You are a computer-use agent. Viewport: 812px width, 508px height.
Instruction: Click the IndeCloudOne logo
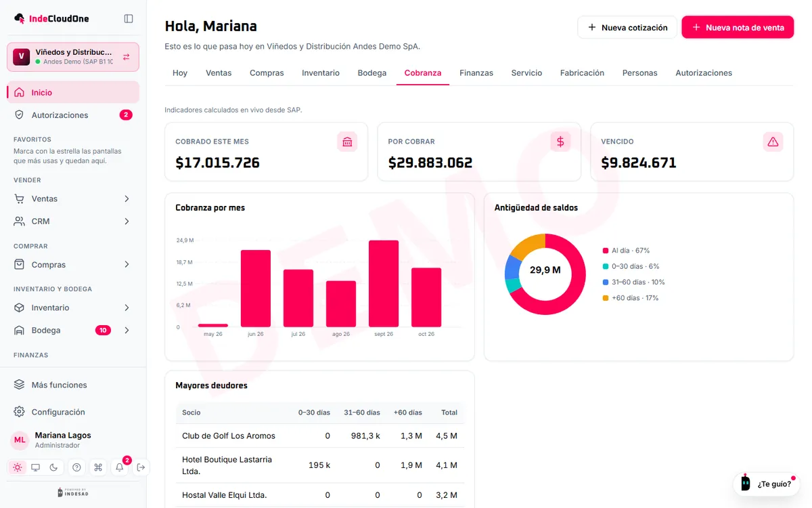click(x=51, y=19)
